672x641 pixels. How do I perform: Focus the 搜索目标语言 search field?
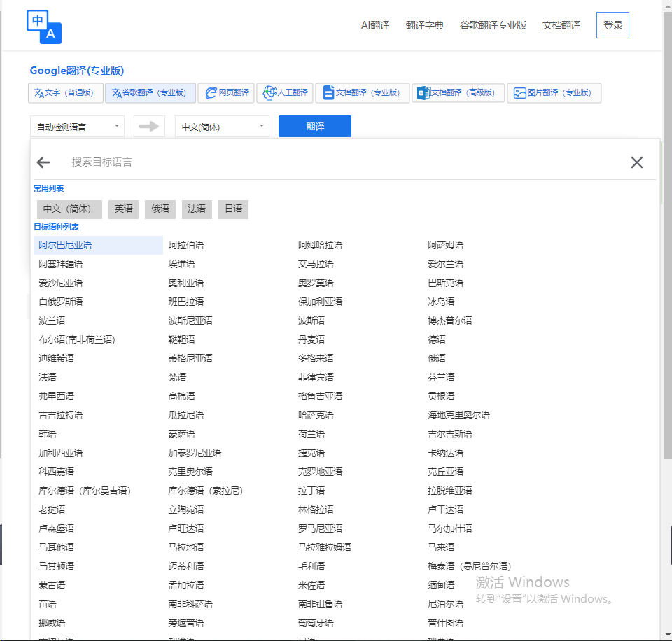[x=343, y=162]
